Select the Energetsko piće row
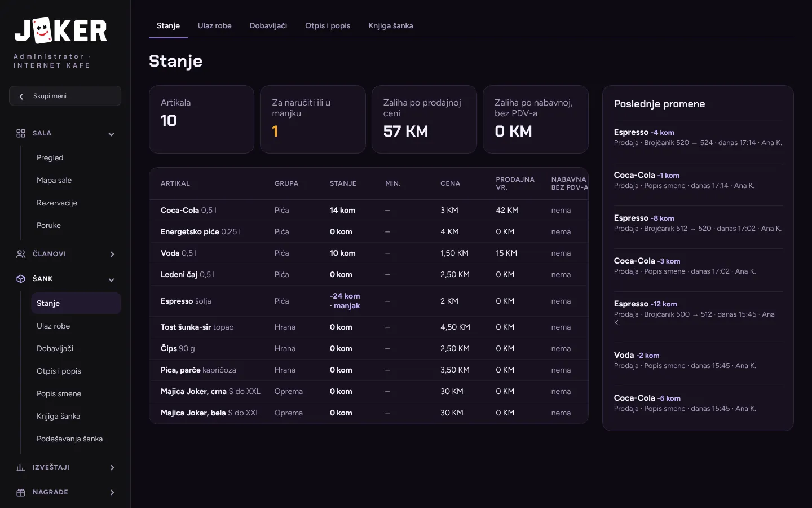812x508 pixels. pos(369,231)
